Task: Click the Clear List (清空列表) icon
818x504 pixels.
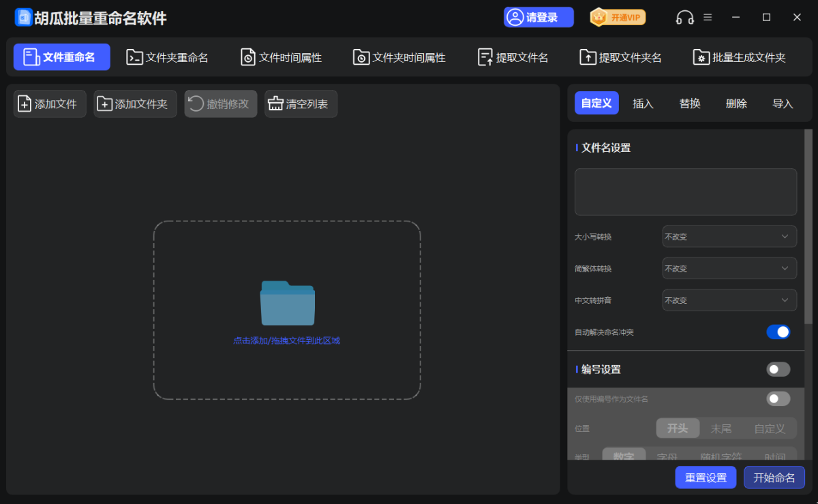Action: 275,104
